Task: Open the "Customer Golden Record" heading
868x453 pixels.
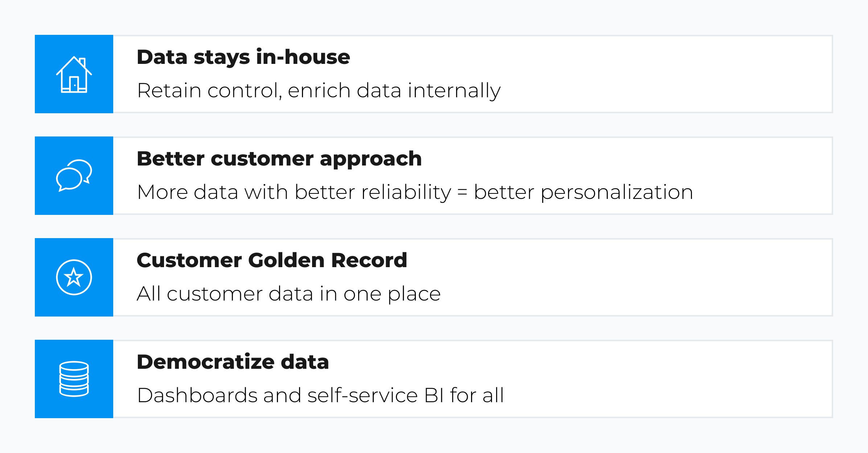Action: pyautogui.click(x=272, y=261)
